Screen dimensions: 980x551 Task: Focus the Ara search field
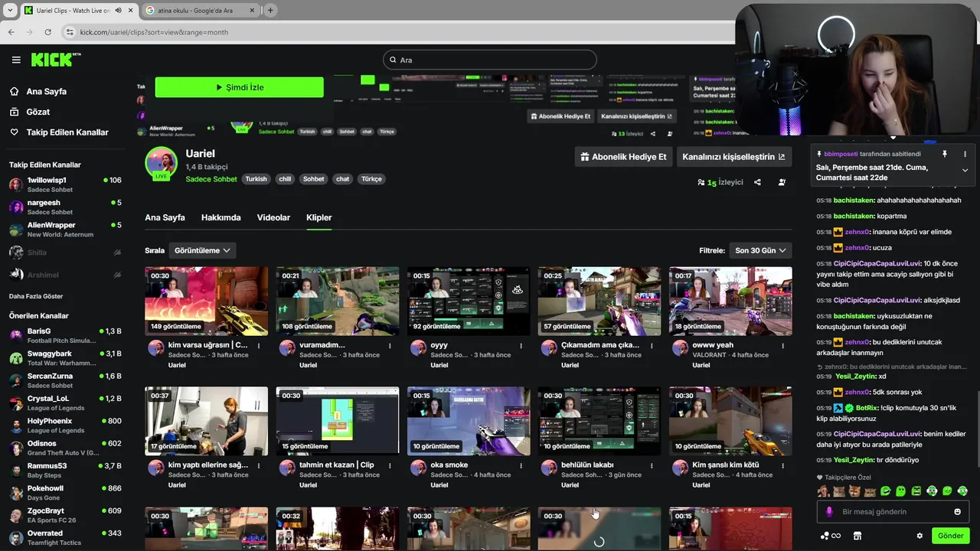click(490, 60)
